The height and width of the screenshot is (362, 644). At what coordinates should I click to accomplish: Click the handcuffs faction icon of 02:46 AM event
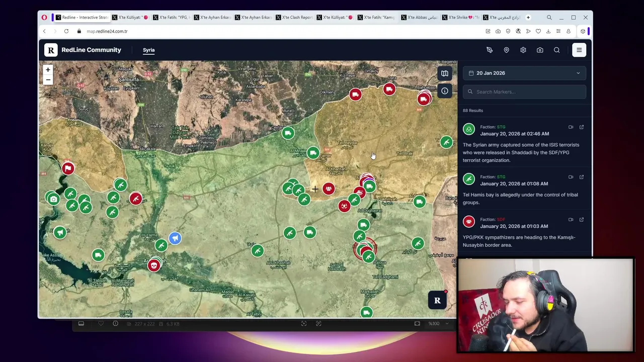tap(469, 130)
